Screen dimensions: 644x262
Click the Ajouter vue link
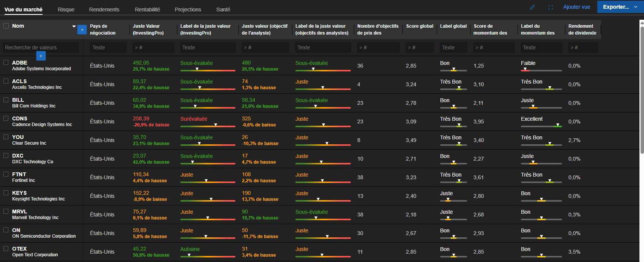pos(576,7)
